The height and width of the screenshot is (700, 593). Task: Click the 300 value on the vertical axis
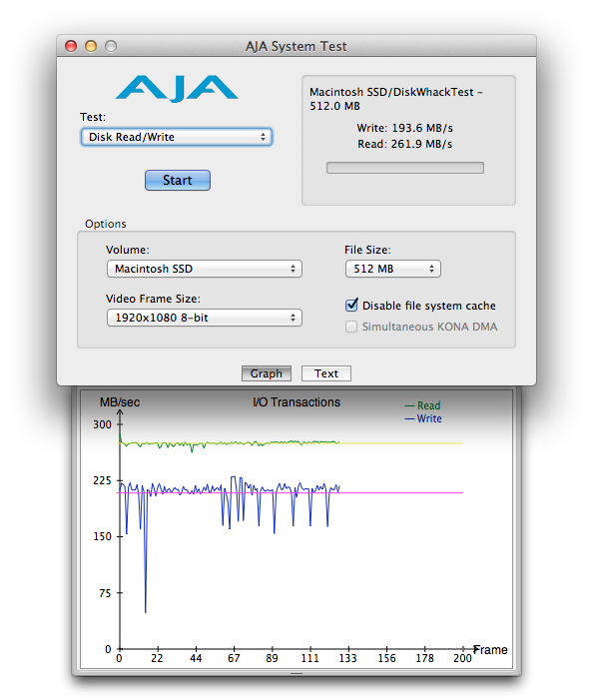[x=102, y=424]
